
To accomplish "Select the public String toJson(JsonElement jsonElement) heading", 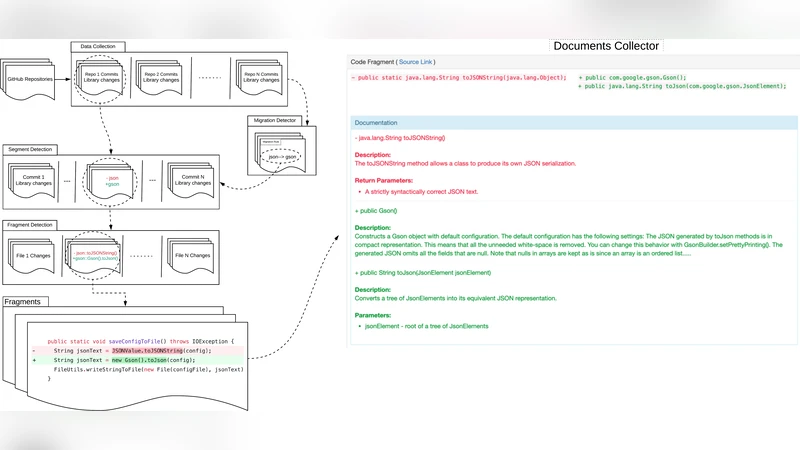I will pos(423,272).
